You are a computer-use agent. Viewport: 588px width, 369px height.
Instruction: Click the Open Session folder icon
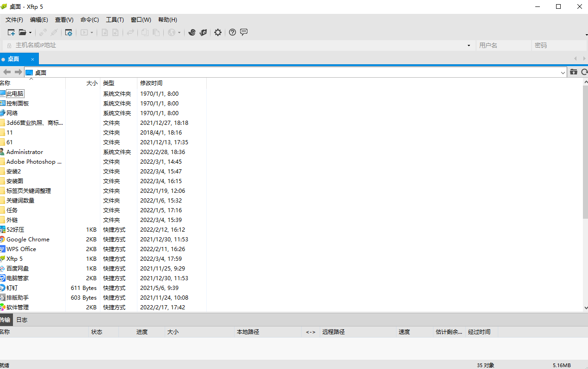[x=22, y=32]
